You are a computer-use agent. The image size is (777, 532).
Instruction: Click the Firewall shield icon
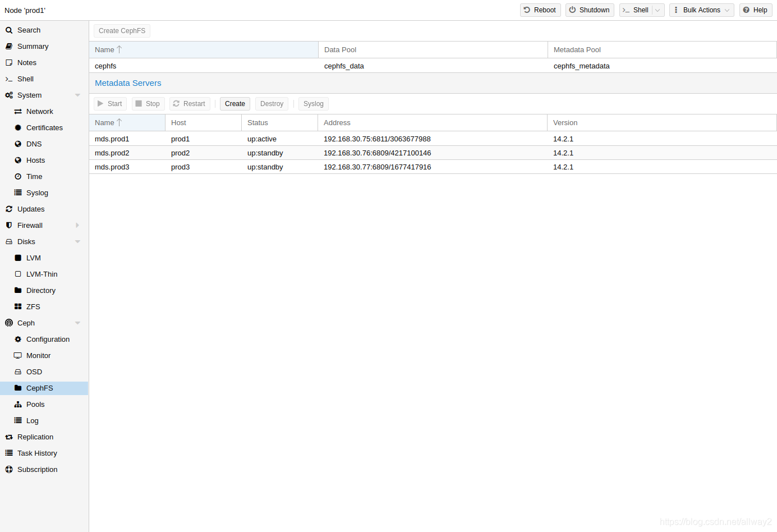tap(9, 226)
